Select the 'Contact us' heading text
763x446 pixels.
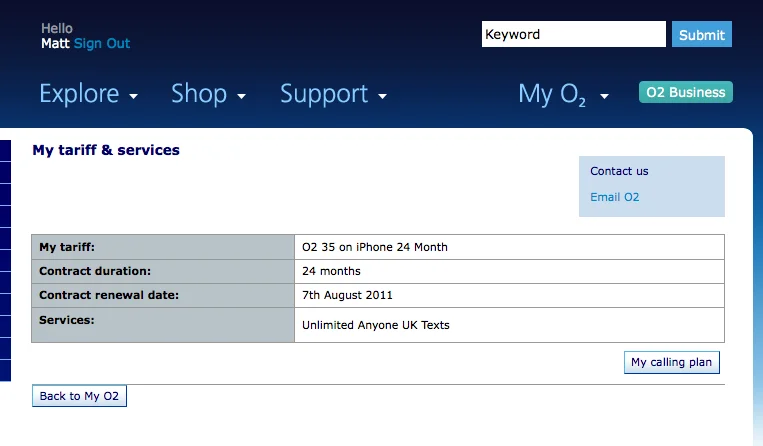[619, 171]
